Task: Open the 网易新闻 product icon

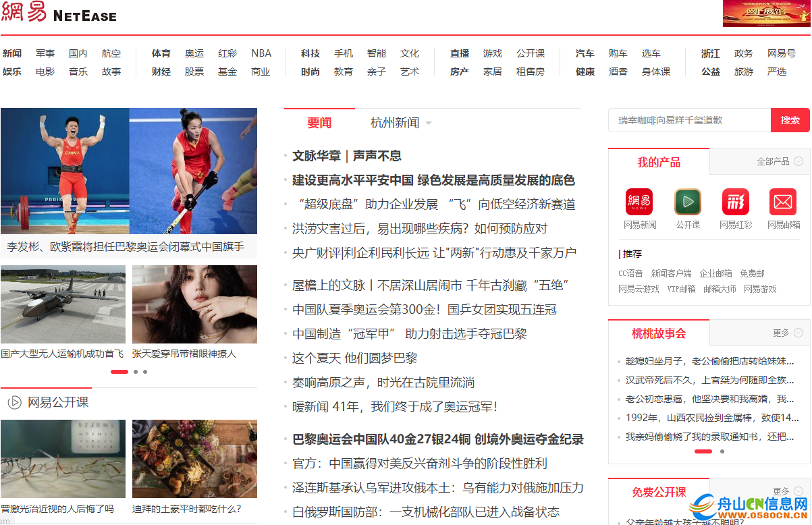Action: [639, 202]
